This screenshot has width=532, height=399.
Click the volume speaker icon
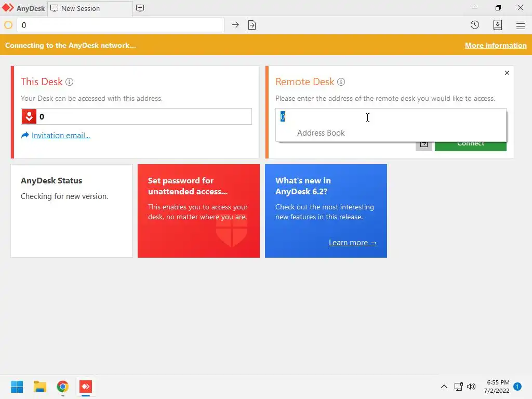(x=471, y=387)
